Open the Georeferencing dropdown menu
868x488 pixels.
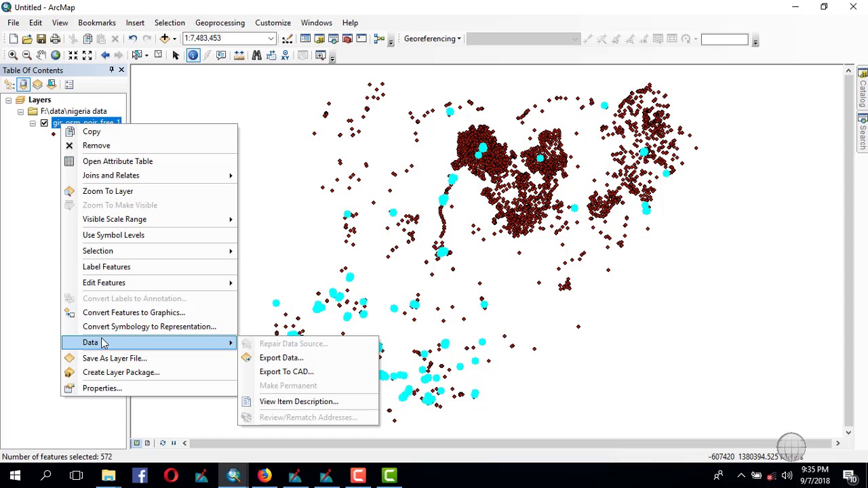coord(433,39)
